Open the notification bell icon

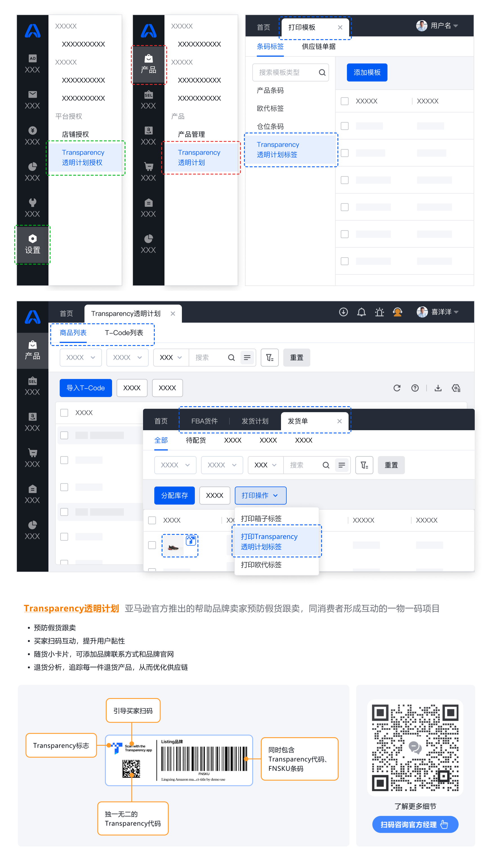click(361, 312)
